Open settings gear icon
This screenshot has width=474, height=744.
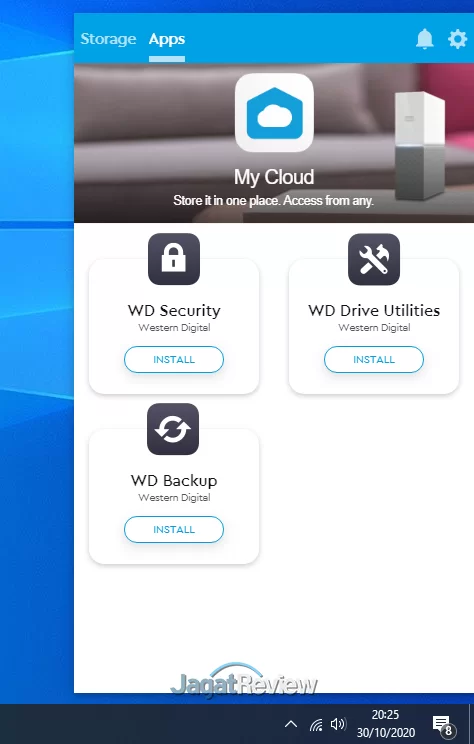coord(457,39)
